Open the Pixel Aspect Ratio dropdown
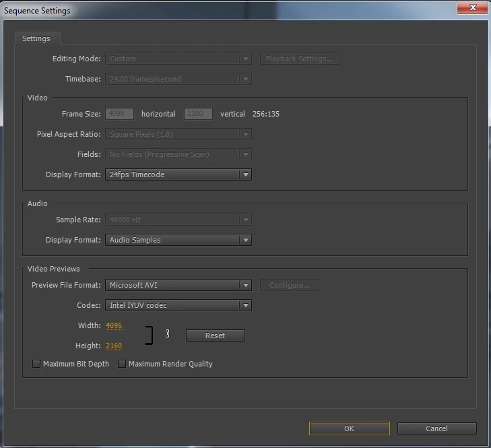The width and height of the screenshot is (491, 448). [178, 134]
